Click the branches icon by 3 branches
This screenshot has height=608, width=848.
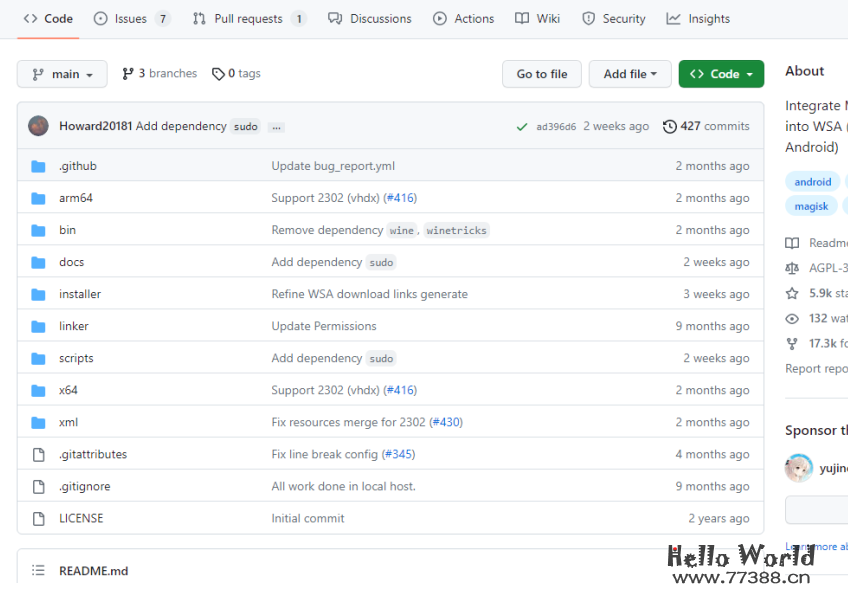click(128, 74)
